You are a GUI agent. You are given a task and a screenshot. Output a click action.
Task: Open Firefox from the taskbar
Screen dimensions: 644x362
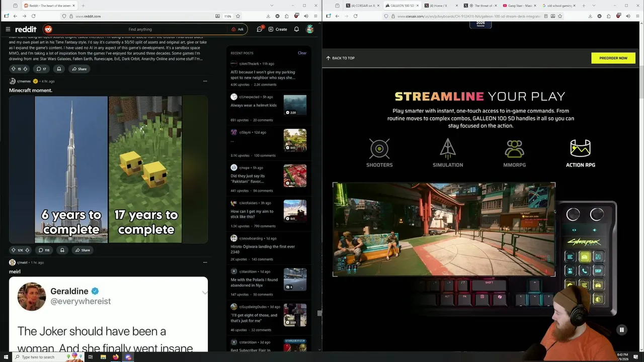(x=116, y=357)
